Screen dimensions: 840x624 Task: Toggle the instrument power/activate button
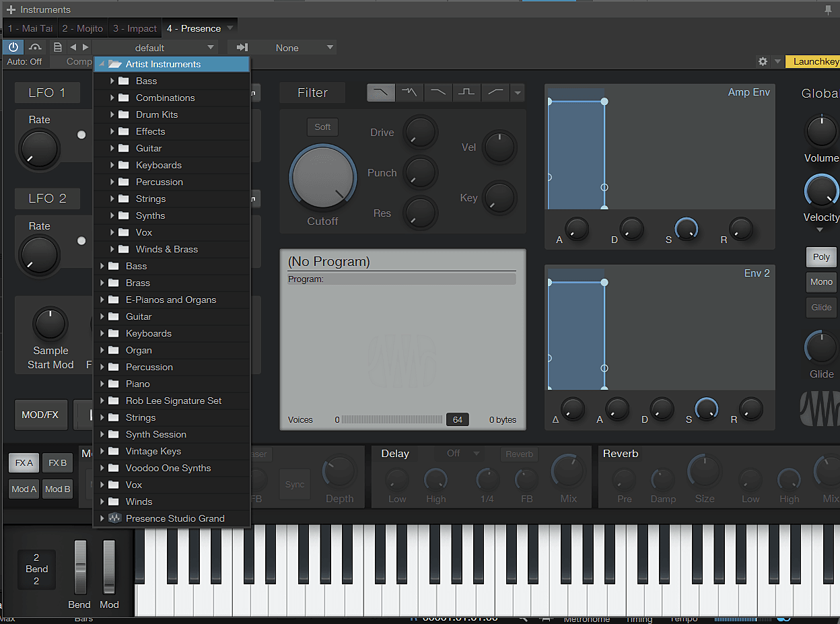click(x=13, y=47)
